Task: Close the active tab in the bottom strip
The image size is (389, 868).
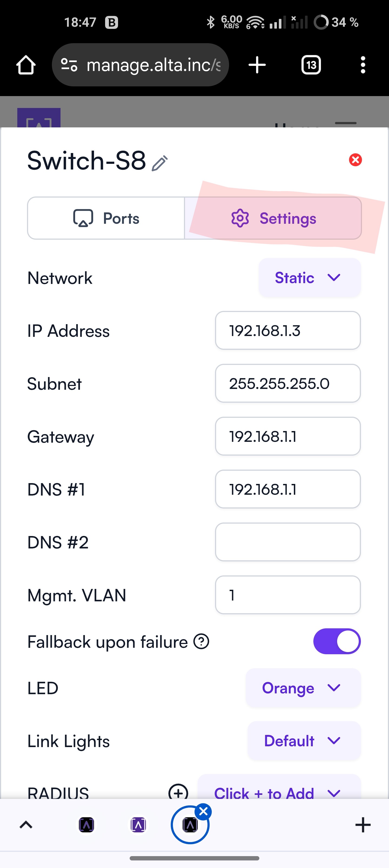Action: pos(203,812)
